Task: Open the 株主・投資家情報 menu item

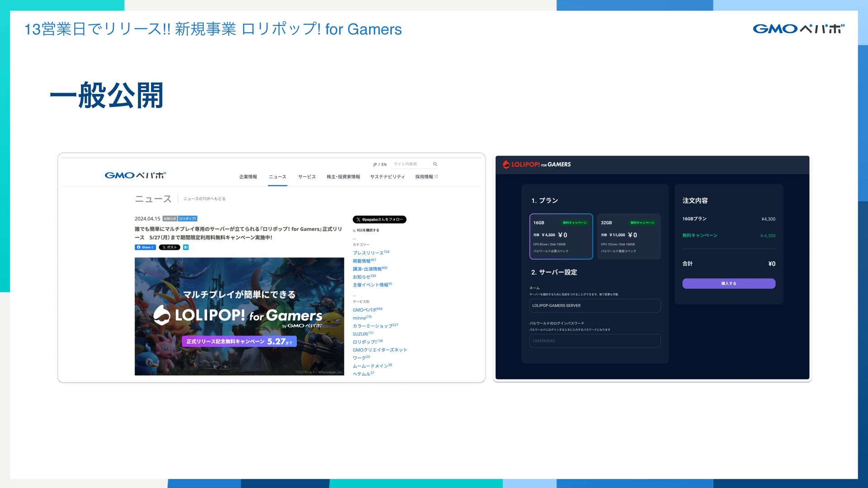Action: pos(343,177)
